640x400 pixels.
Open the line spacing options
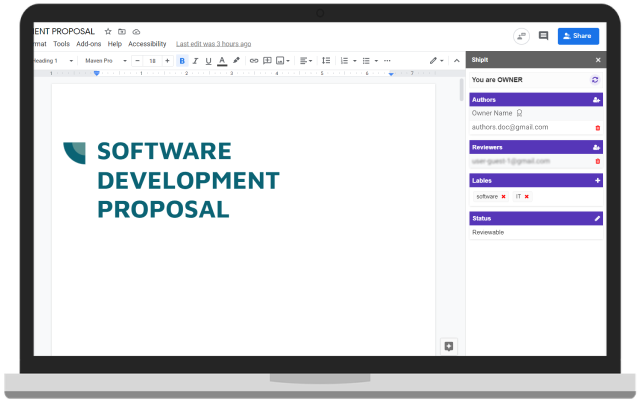pyautogui.click(x=326, y=60)
